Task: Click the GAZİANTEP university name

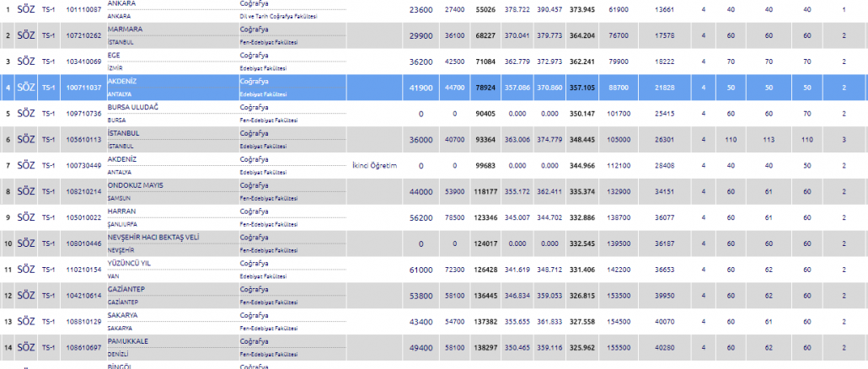Action: 129,289
